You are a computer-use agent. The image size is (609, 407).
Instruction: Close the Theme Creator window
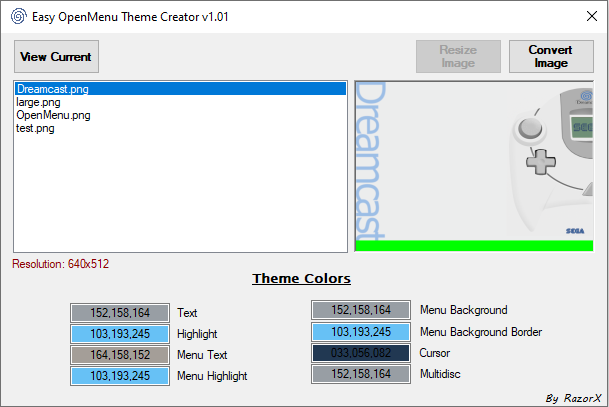click(592, 16)
